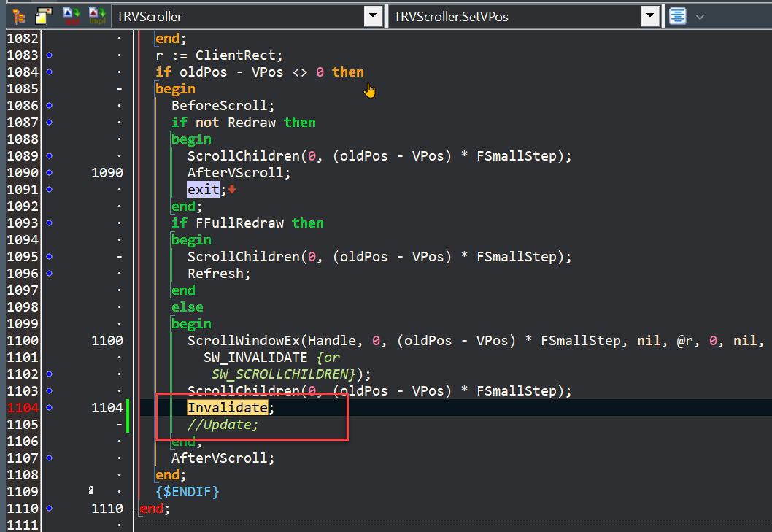Click 'FFullRedraw' identifier
This screenshot has height=532, width=772.
click(239, 223)
